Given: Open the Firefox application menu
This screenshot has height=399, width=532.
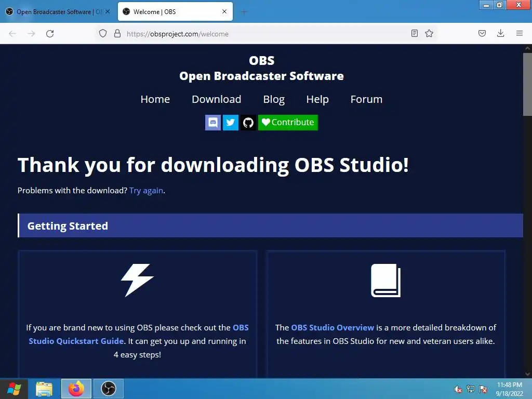Looking at the screenshot, I should click(x=520, y=33).
